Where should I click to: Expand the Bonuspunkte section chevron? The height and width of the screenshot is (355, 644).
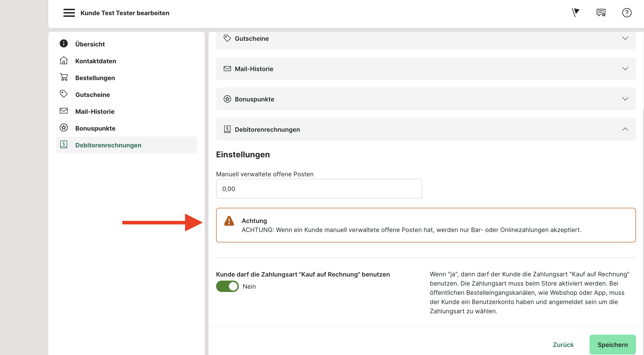coord(625,99)
